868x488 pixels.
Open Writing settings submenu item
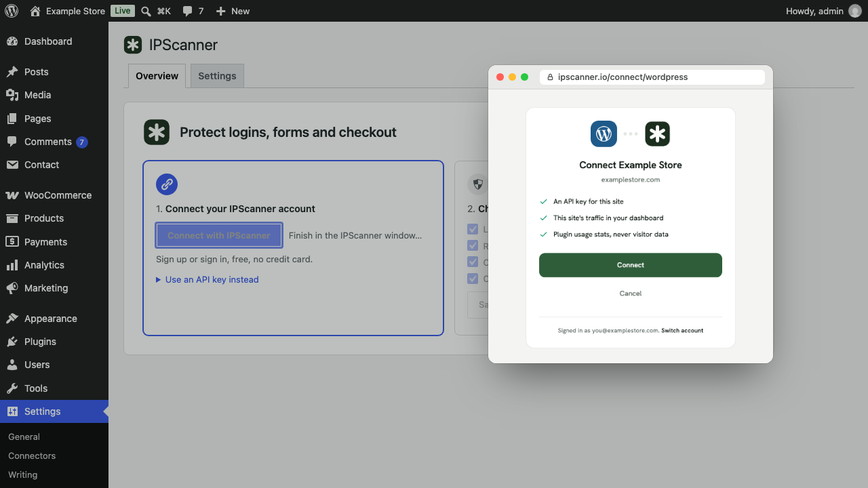pyautogui.click(x=23, y=475)
